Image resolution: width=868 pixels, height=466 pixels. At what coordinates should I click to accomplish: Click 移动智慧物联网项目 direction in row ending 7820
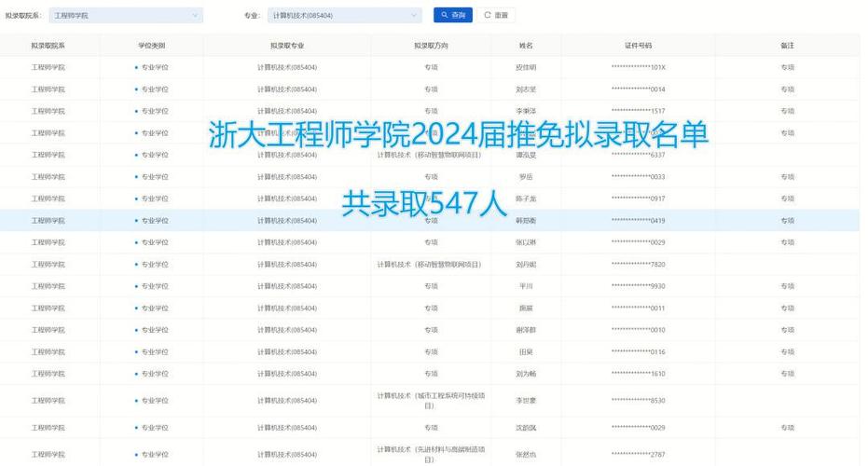click(x=429, y=265)
